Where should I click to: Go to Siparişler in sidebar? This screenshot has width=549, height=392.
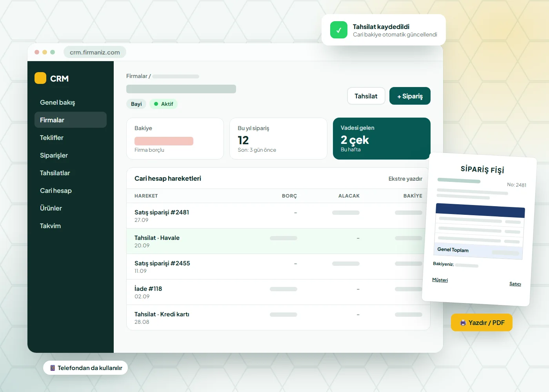(71, 155)
